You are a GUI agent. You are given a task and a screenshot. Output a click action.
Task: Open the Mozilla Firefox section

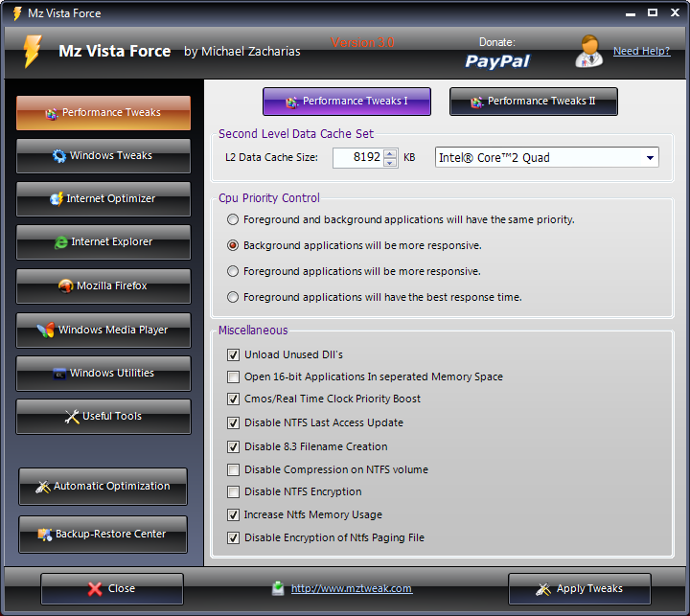tap(103, 286)
